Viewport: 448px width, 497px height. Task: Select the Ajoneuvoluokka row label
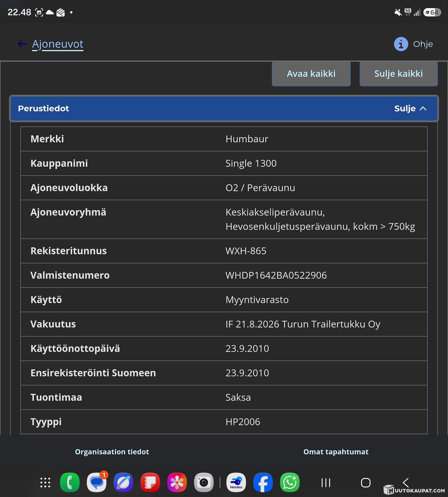69,188
